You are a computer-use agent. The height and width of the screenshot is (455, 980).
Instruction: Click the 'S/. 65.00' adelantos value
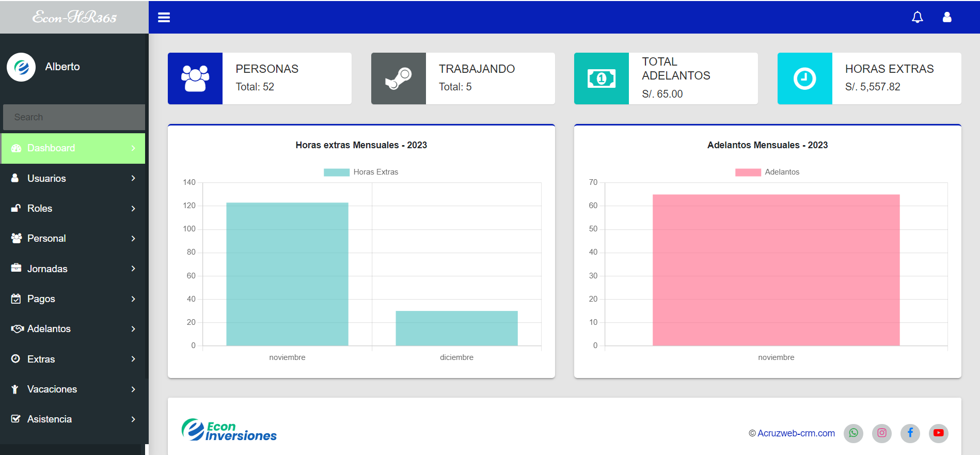click(662, 94)
